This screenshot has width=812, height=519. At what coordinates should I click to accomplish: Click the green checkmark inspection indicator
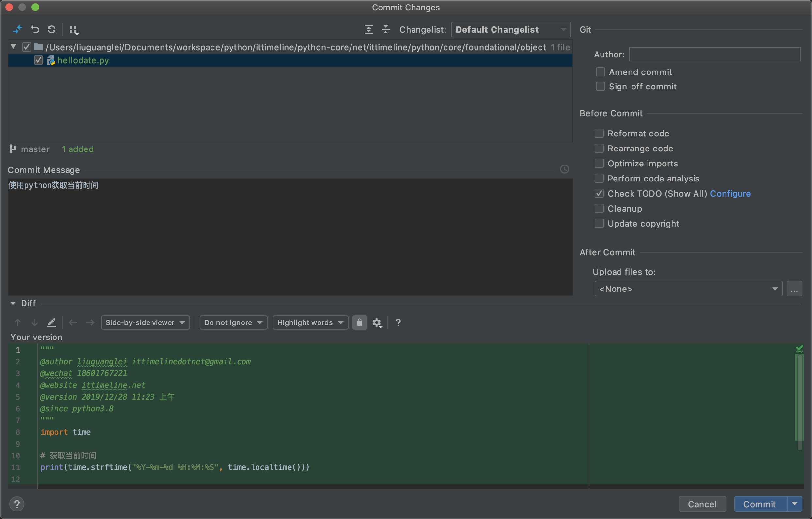[799, 349]
